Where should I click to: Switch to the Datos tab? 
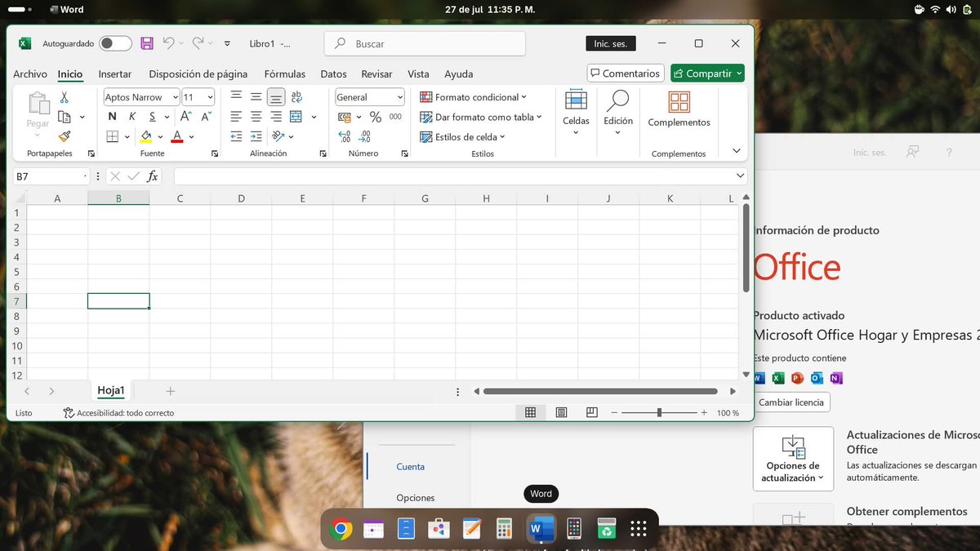point(333,73)
